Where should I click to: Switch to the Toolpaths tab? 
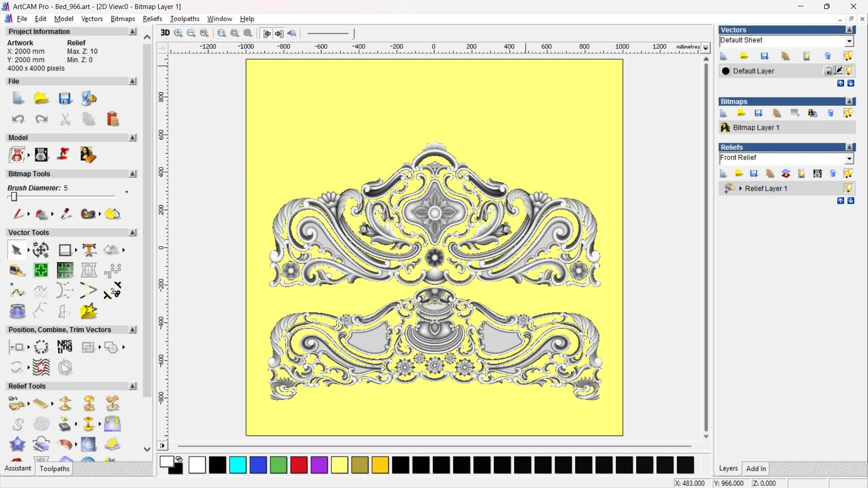click(x=54, y=469)
